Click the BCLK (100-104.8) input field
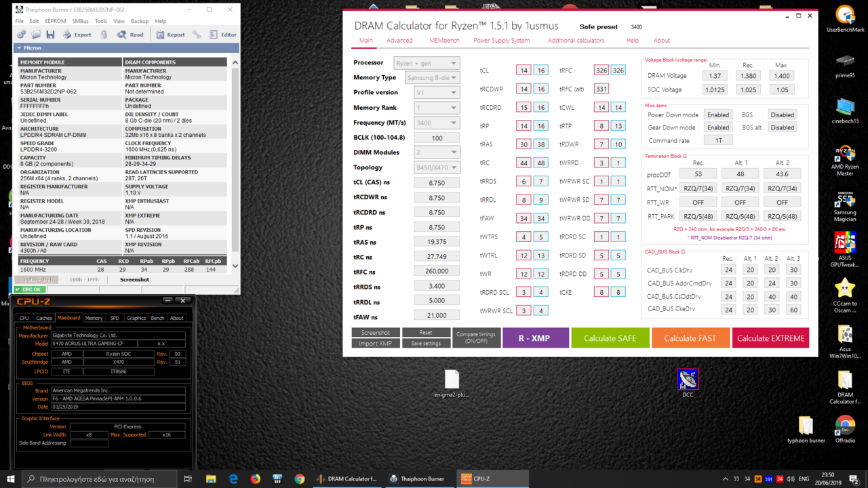 click(437, 138)
